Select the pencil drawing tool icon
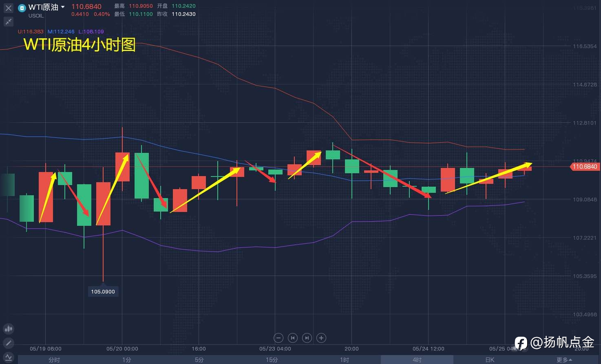 9,343
